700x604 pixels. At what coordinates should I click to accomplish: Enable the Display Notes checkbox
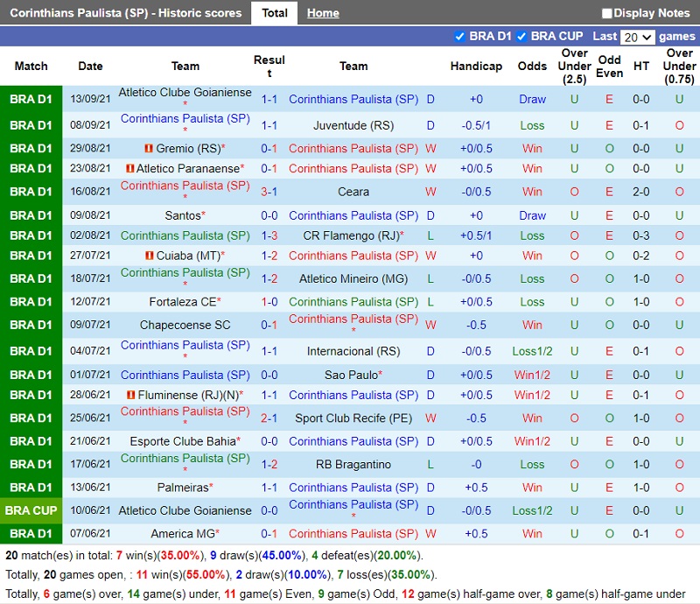[x=607, y=13]
